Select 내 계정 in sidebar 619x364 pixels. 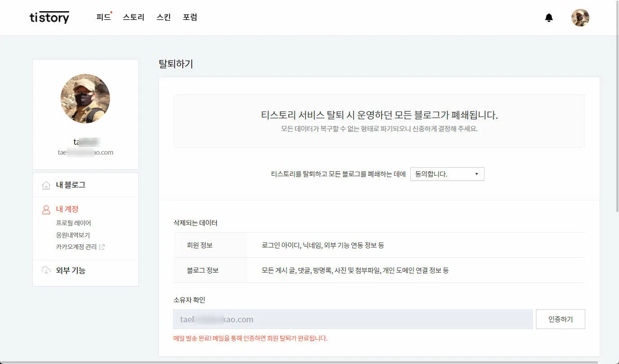67,209
